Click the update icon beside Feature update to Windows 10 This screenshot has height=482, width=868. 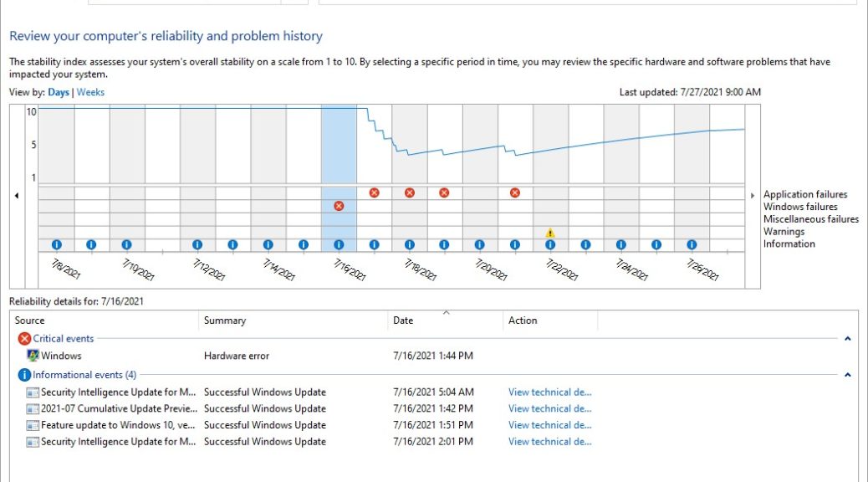(x=33, y=425)
